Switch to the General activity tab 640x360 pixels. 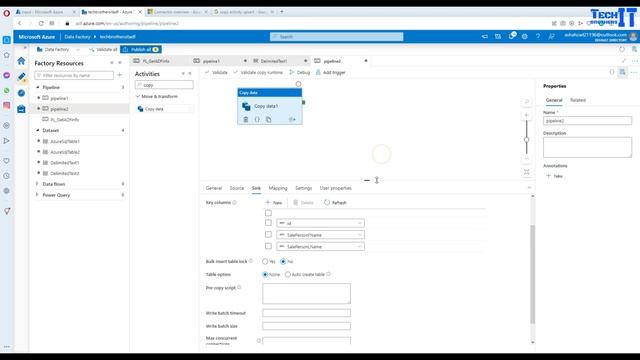pos(214,188)
